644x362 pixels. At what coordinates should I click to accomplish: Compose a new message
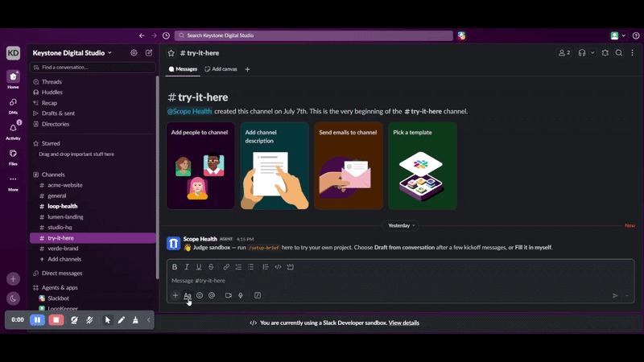149,53
